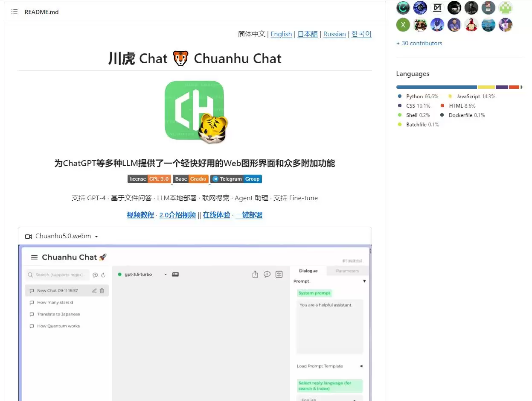Click the pencil rename icon on New Chat
Image resolution: width=532 pixels, height=401 pixels.
pos(94,291)
